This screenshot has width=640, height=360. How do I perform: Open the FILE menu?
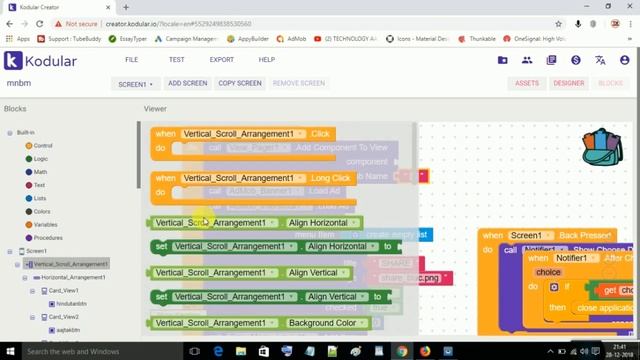click(131, 60)
